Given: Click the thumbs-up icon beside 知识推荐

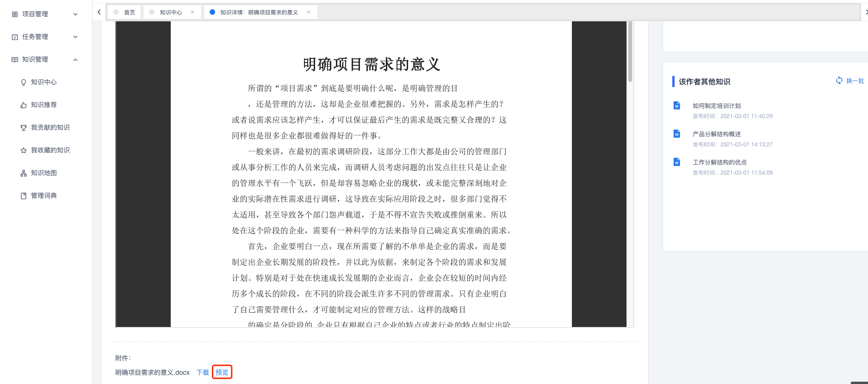Looking at the screenshot, I should tap(24, 105).
